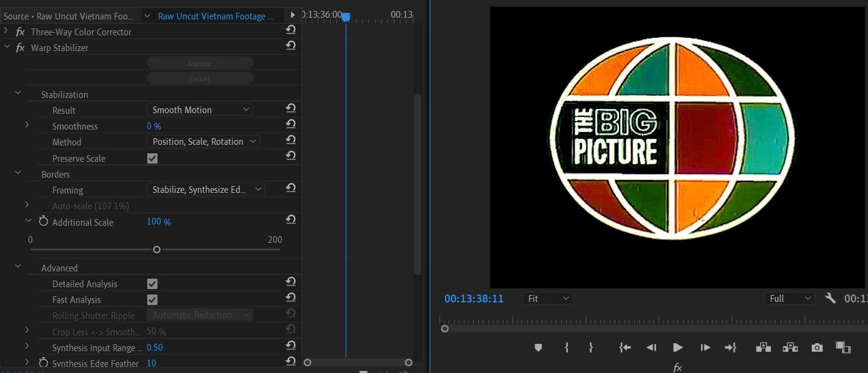
Task: Click the Additional Scale slider handle
Action: point(156,249)
